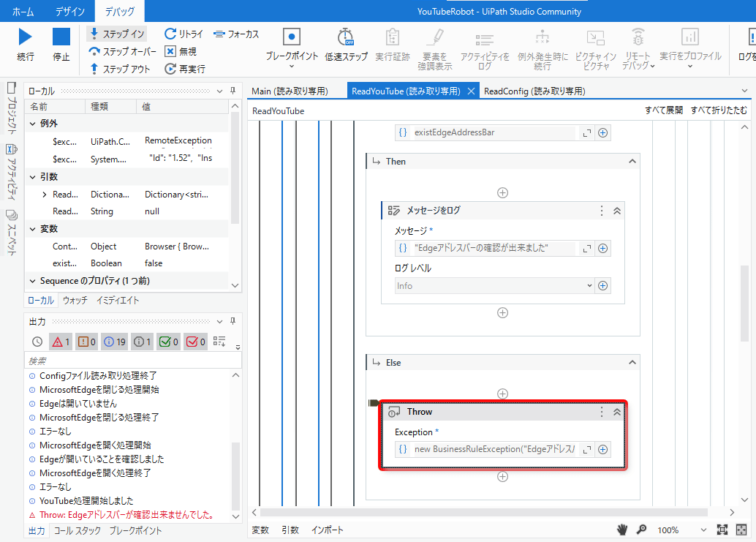Click the 続行 (Continue) play icon
756x542 pixels.
tap(25, 37)
